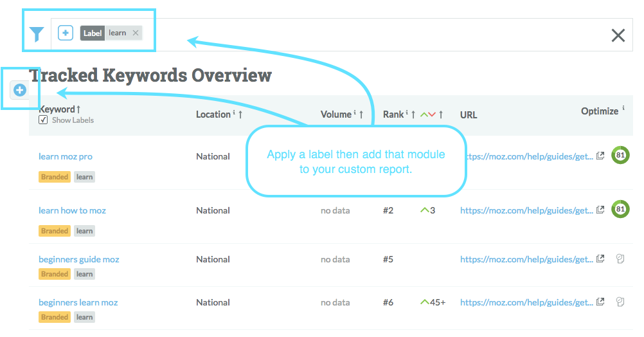Click optimize icon for beginners guide moz

(620, 259)
